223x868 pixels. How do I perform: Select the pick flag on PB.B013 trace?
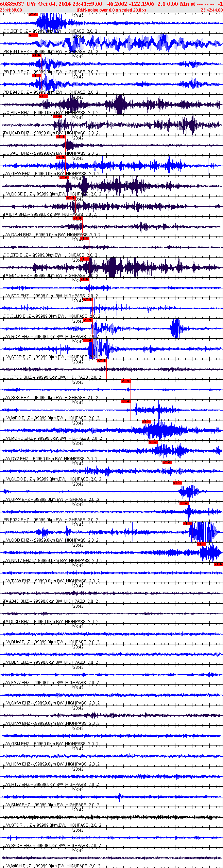point(36,55)
